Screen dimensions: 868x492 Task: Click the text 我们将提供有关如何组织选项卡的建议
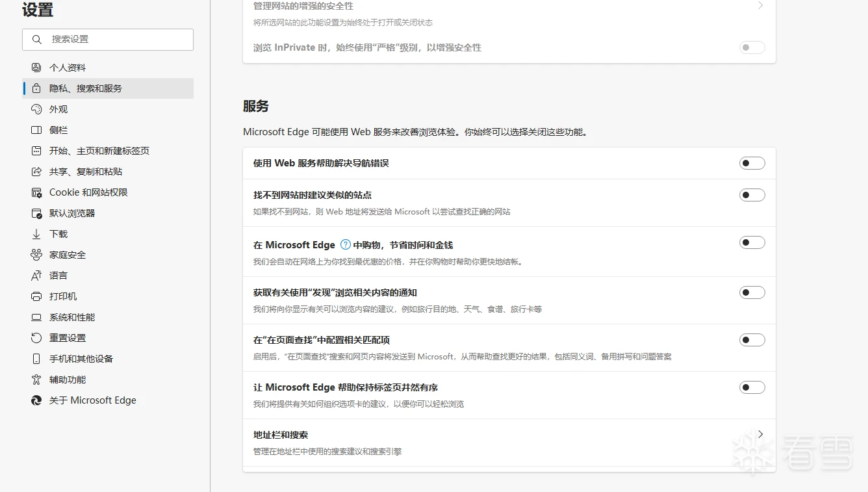[x=359, y=404]
